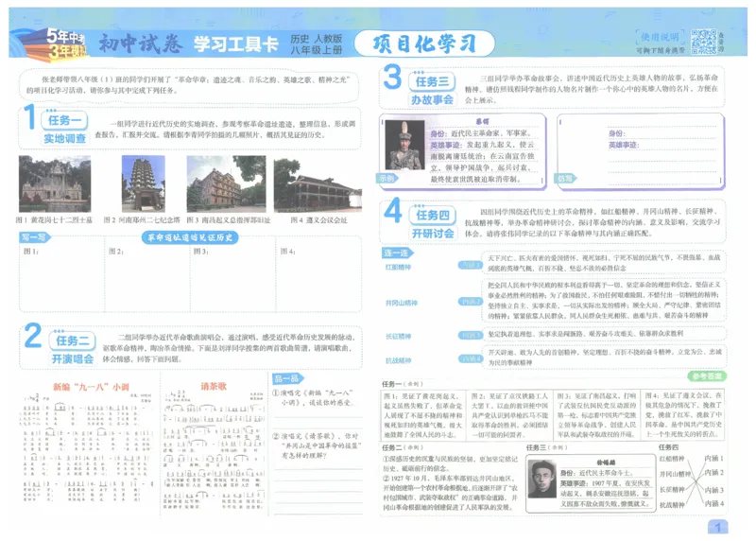Click the 办故事会 label
This screenshot has width=756, height=541.
(432, 100)
